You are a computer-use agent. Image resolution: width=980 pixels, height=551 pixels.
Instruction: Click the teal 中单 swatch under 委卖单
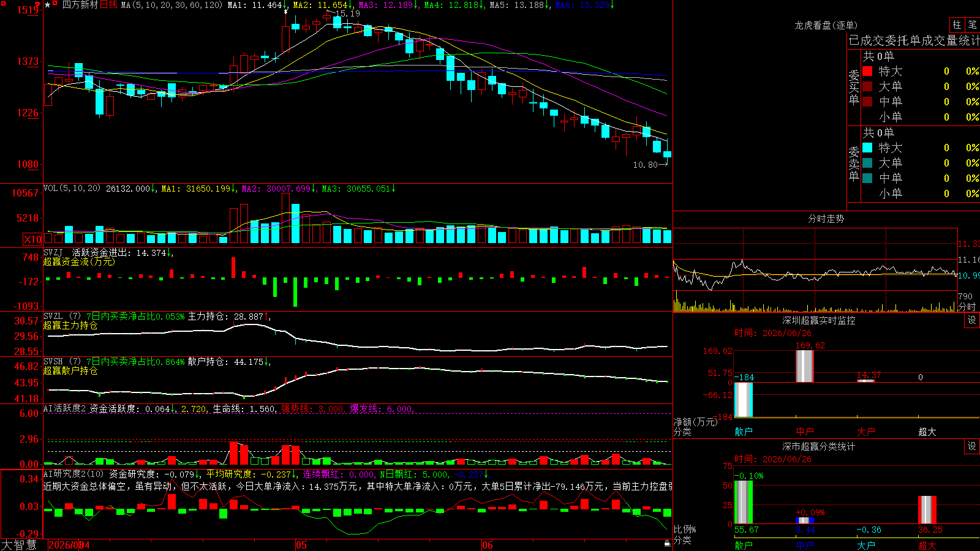click(x=867, y=178)
